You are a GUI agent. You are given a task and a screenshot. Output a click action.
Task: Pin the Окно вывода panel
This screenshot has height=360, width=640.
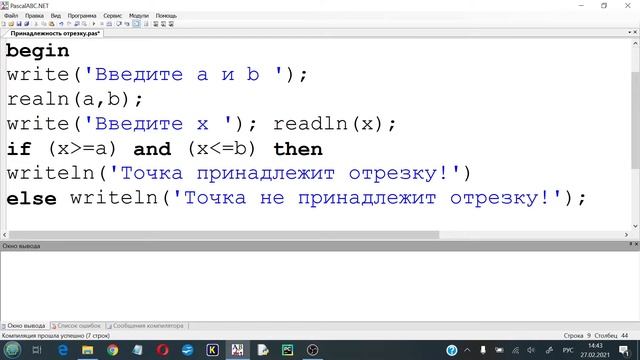pyautogui.click(x=631, y=244)
